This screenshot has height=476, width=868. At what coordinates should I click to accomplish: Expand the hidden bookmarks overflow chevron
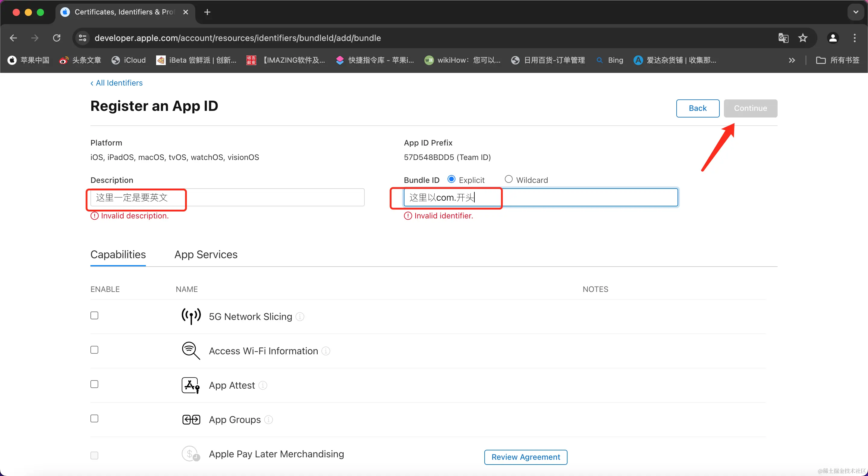pyautogui.click(x=792, y=60)
